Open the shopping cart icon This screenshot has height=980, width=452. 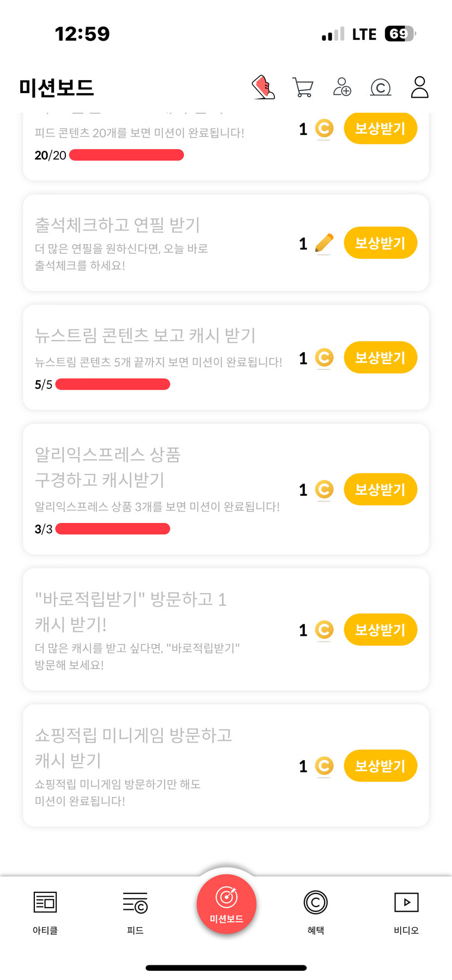303,87
